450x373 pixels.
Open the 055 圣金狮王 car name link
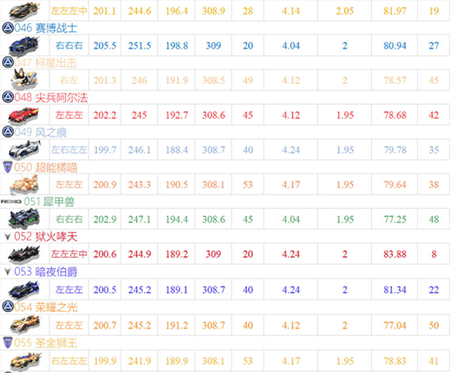click(x=46, y=342)
